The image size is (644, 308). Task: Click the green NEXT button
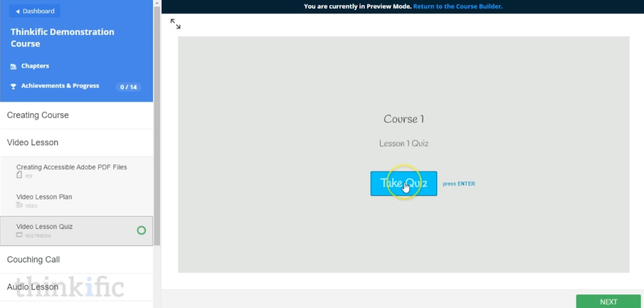[x=608, y=302]
